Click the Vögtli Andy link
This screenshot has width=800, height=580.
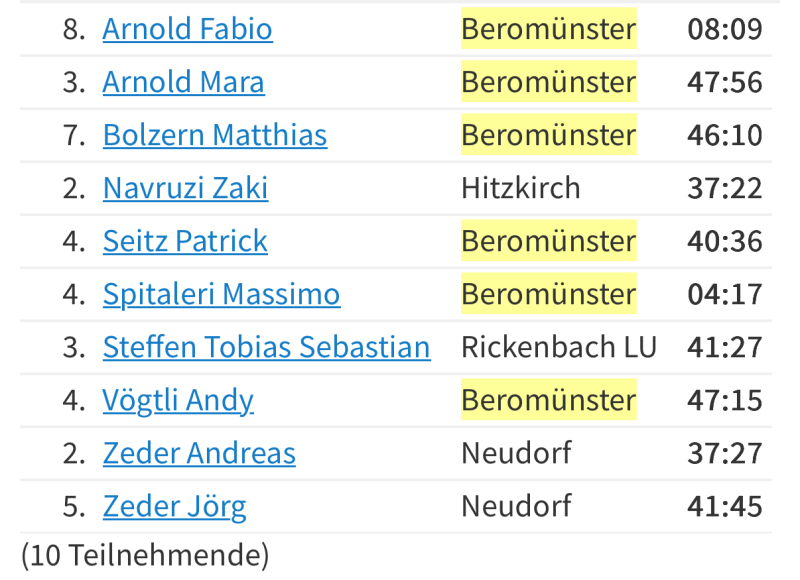[178, 400]
